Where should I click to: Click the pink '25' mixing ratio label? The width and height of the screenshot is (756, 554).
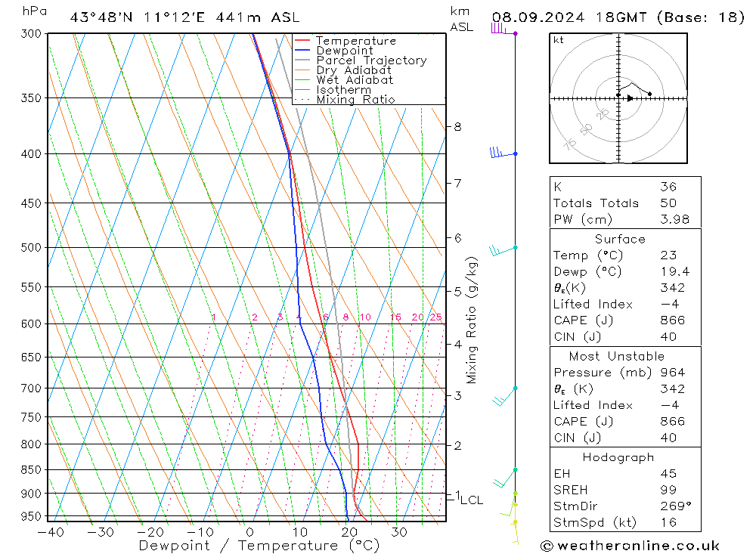[436, 317]
